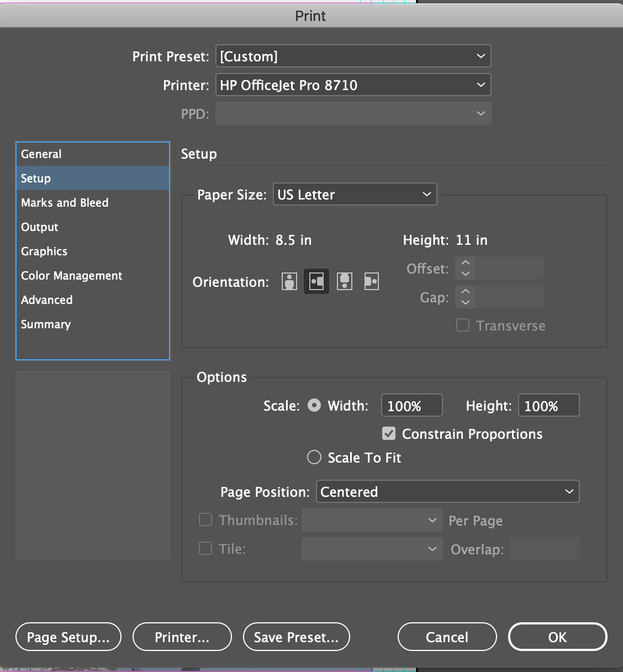Select the landscape orientation icon
Screen dimensions: 623x672
coord(316,281)
